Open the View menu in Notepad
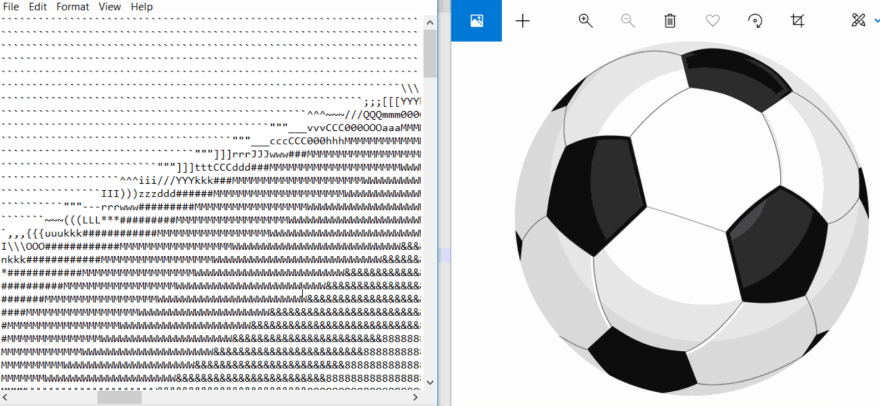880x406 pixels. [x=109, y=7]
